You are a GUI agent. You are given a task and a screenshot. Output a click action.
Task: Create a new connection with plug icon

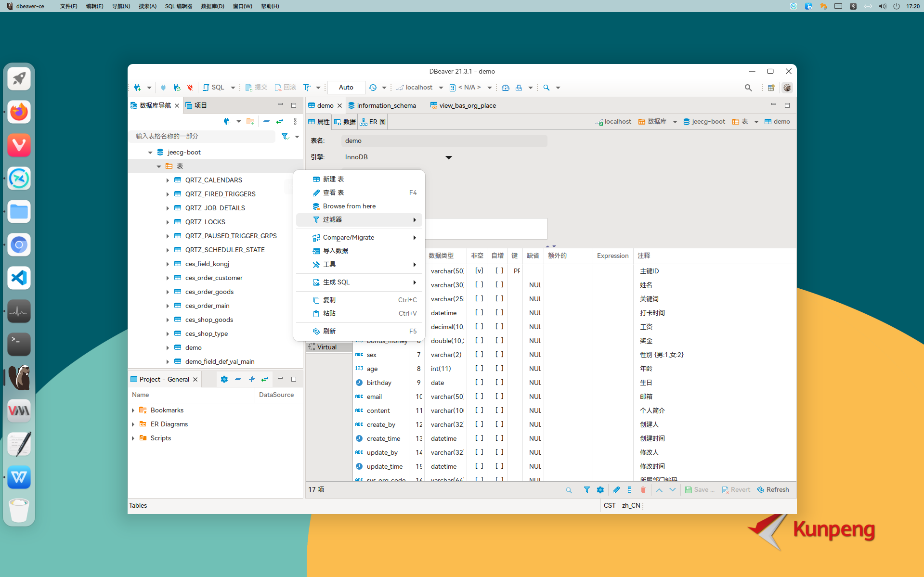click(139, 87)
